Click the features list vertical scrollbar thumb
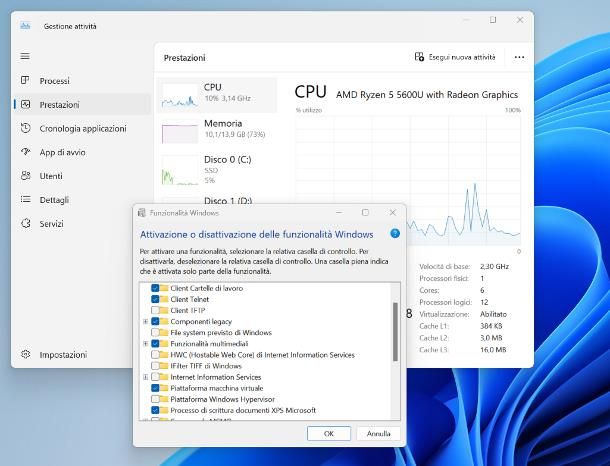Screen dimensions: 610x466 pos(395,332)
